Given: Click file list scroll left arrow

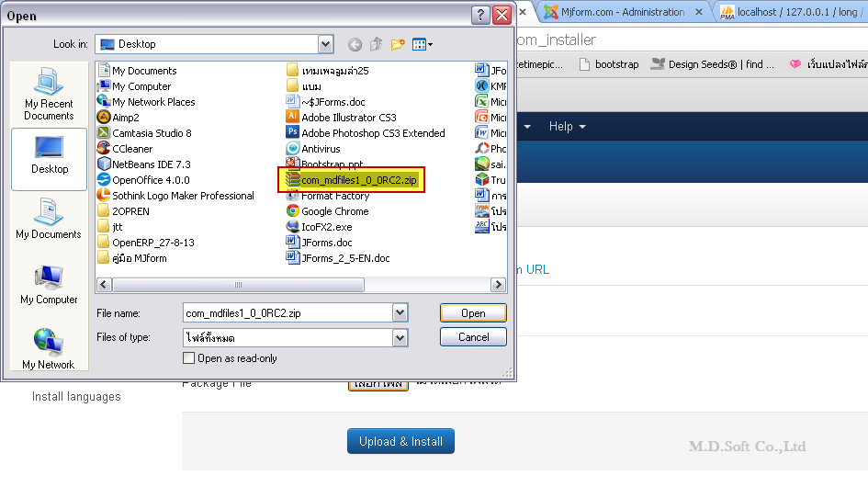Looking at the screenshot, I should pos(104,284).
